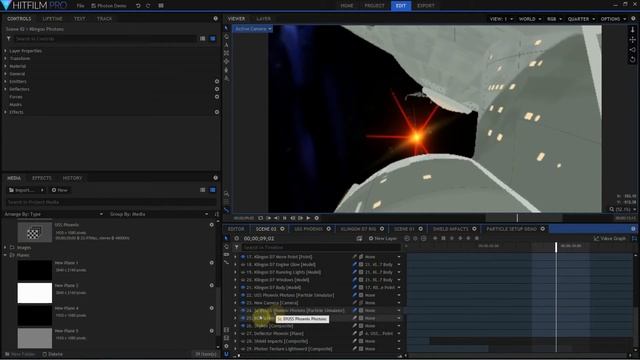This screenshot has width=640, height=360.
Task: Click the loop playback icon below viewer
Action: 260,218
